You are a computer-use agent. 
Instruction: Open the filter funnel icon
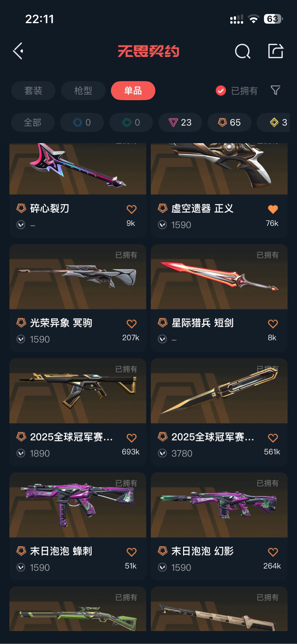(x=275, y=90)
